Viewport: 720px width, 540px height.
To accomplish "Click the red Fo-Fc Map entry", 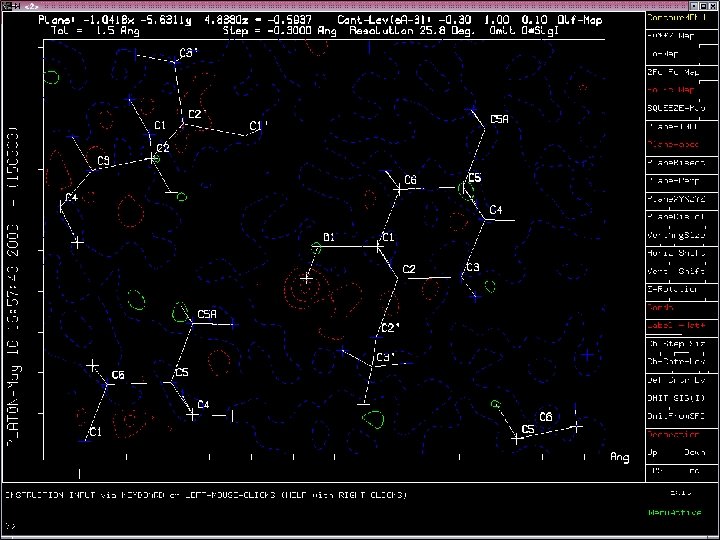I will [x=671, y=90].
